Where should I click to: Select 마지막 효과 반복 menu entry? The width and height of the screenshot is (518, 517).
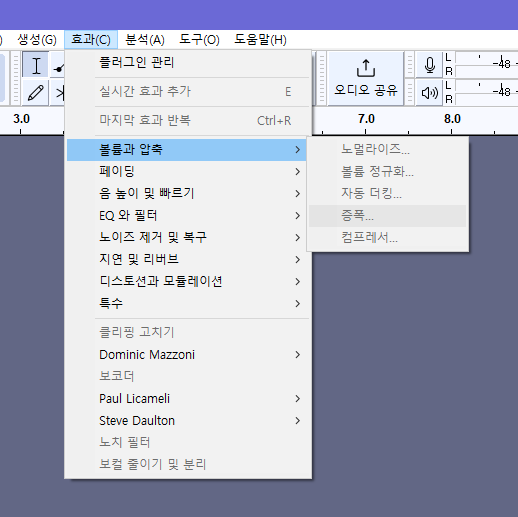tap(187, 120)
